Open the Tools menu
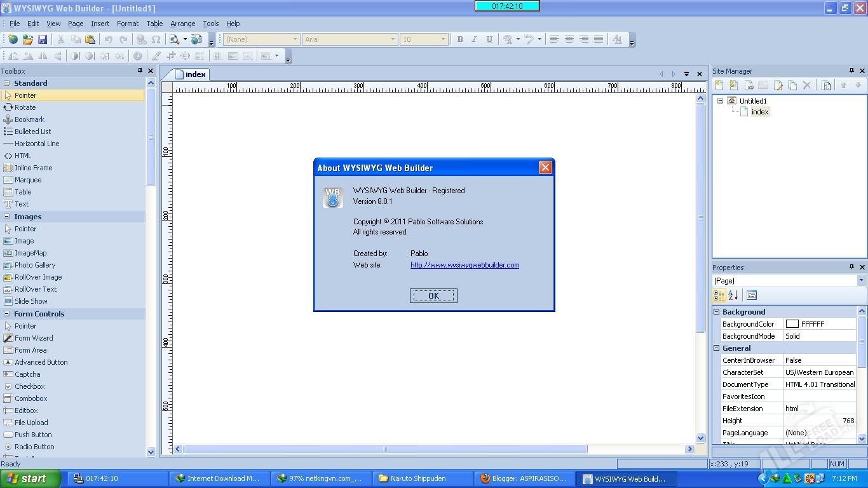Viewport: 868px width, 488px height. coord(210,24)
